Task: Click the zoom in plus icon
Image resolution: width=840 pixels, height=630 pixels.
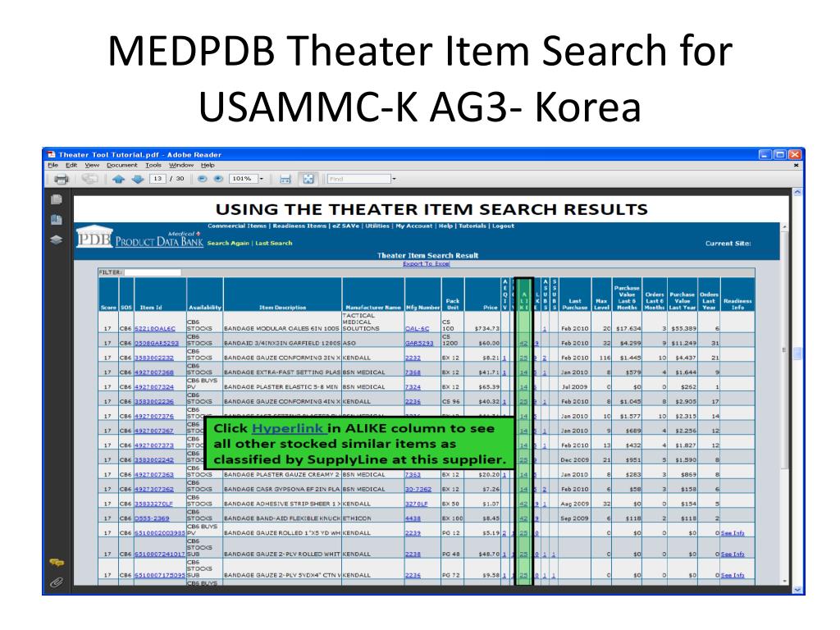Action: 218,179
